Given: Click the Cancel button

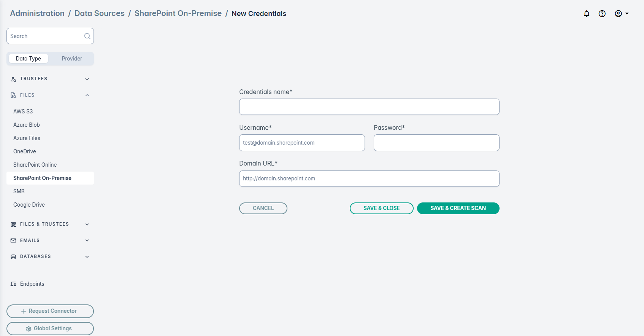Looking at the screenshot, I should [x=263, y=208].
